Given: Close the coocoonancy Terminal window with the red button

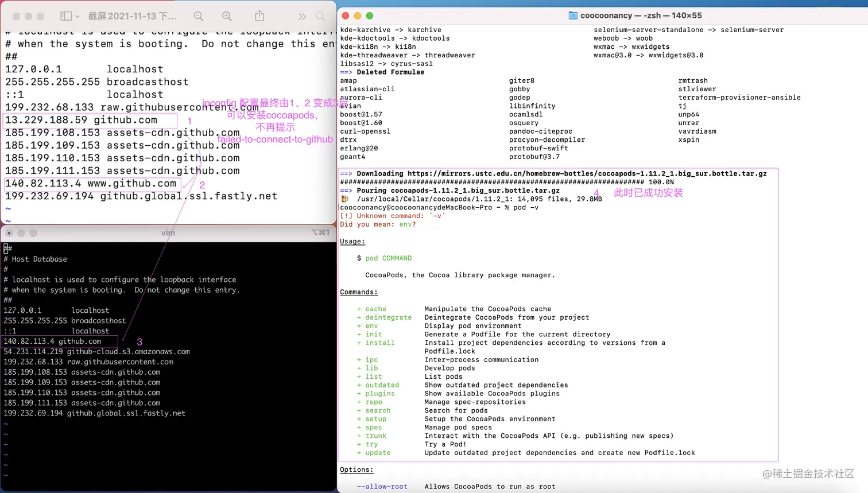Looking at the screenshot, I should [x=346, y=15].
